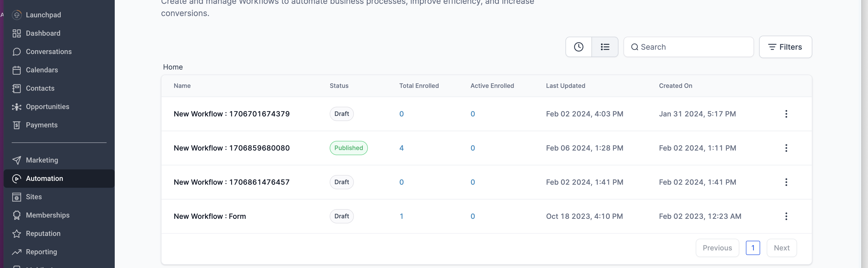Click the Reputation star icon
The width and height of the screenshot is (868, 268).
tap(17, 234)
